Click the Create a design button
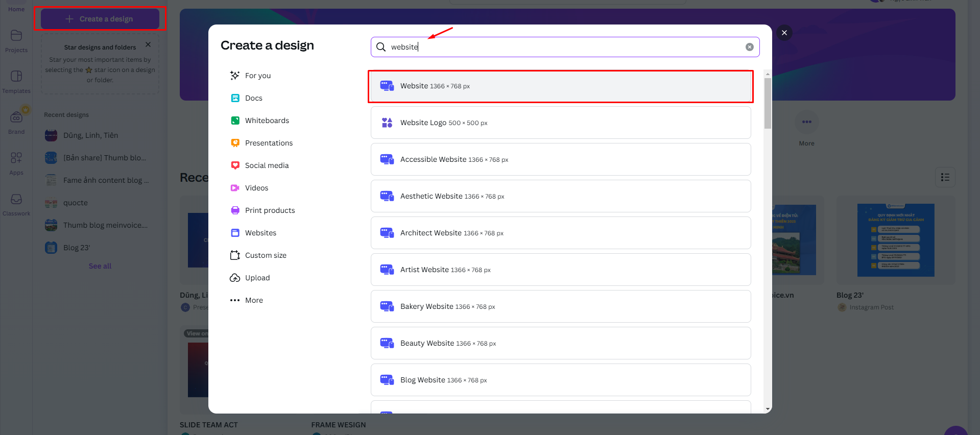Viewport: 980px width, 435px height. [x=100, y=19]
